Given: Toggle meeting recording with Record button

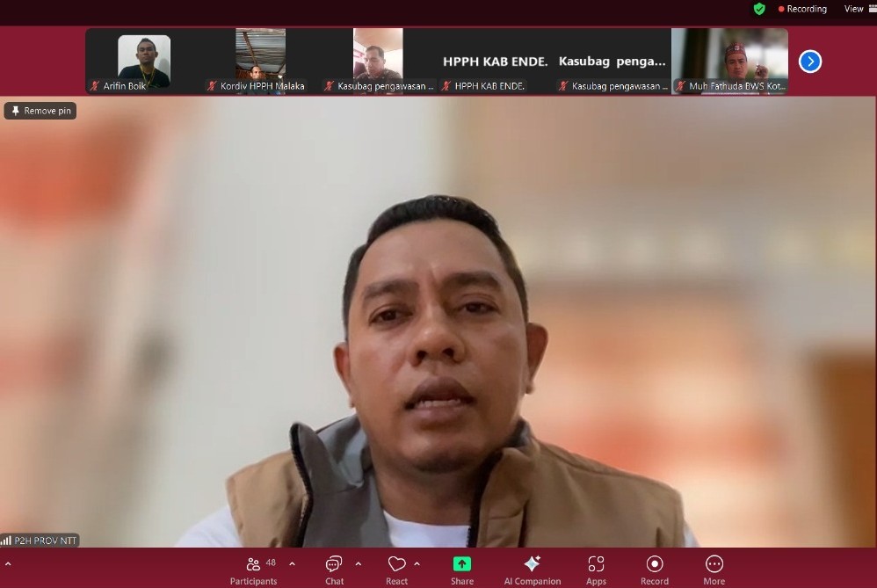Looking at the screenshot, I should coord(654,564).
